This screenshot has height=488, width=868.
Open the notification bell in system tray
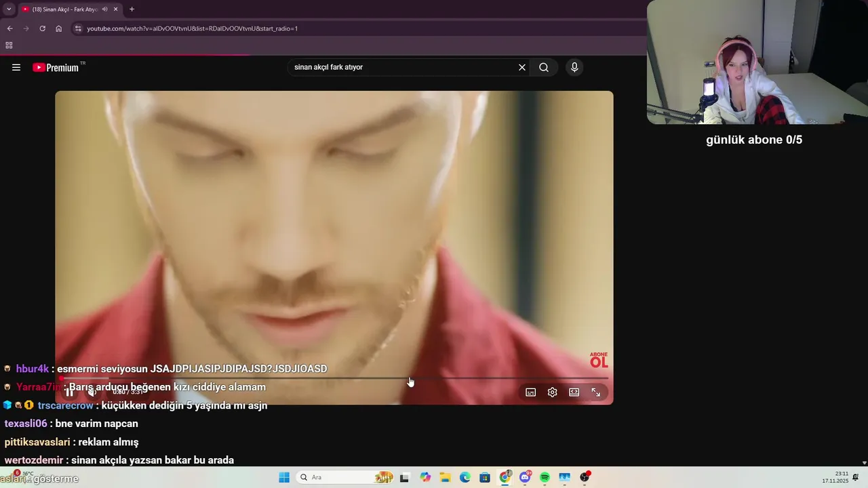pos(856,477)
